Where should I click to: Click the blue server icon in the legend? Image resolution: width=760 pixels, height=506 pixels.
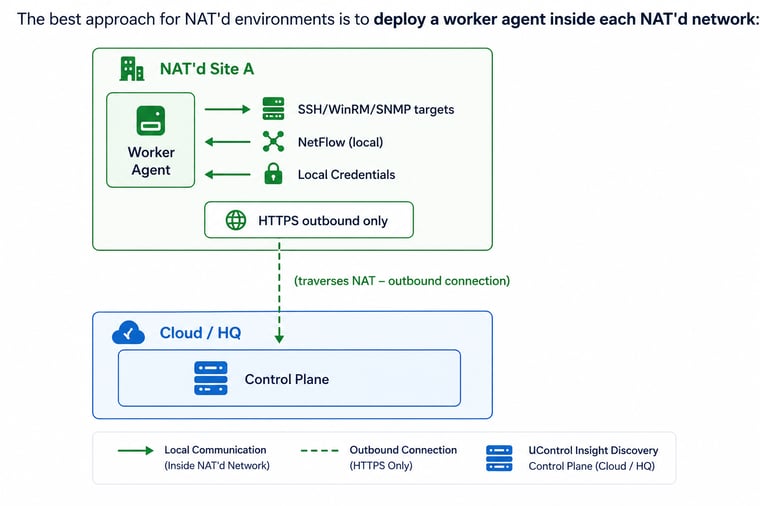click(x=499, y=458)
